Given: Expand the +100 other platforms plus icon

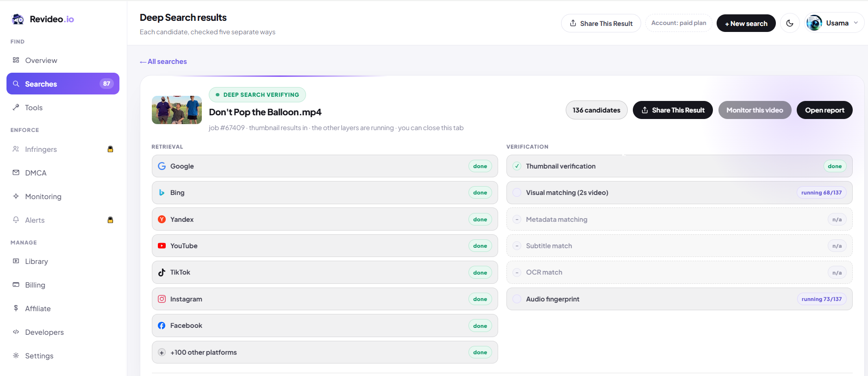Looking at the screenshot, I should pyautogui.click(x=162, y=352).
